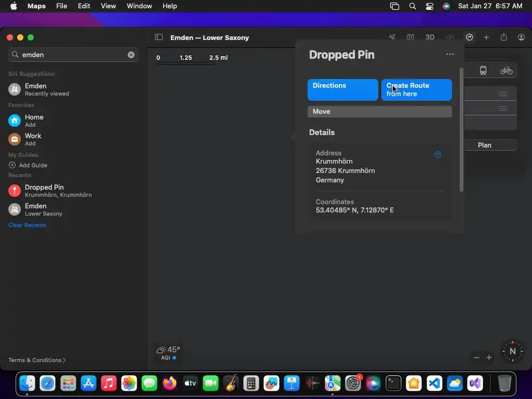Open Dropped Pin Krummhörn recent
The image size is (532, 399).
[x=73, y=191]
